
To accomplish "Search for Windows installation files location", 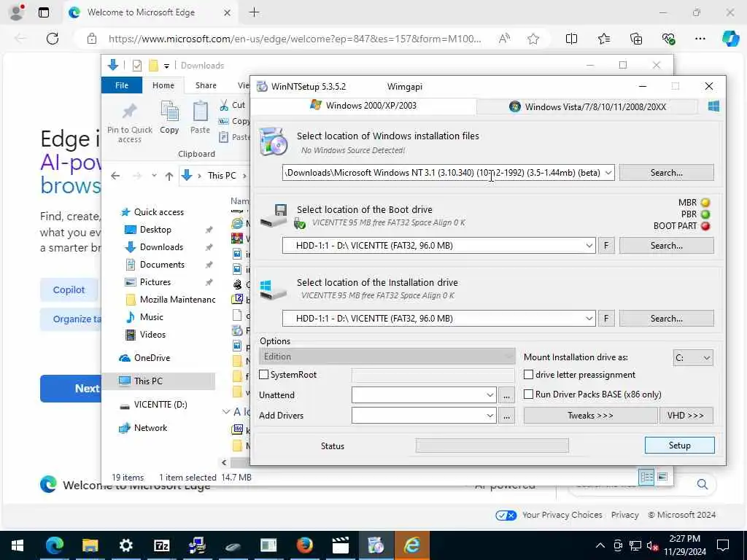I will (667, 173).
